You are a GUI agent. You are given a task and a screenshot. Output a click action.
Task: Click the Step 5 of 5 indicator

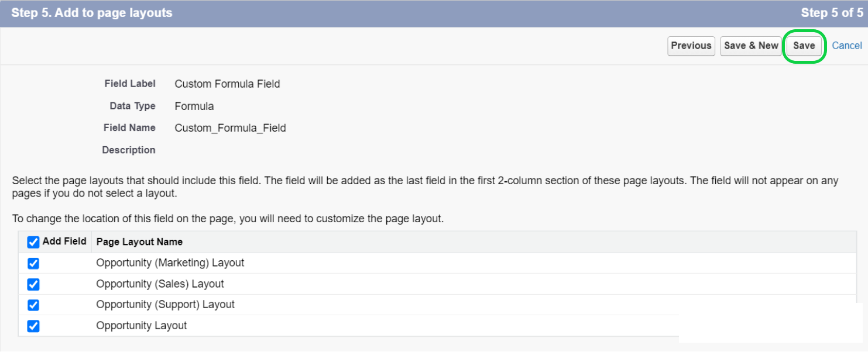pyautogui.click(x=832, y=13)
